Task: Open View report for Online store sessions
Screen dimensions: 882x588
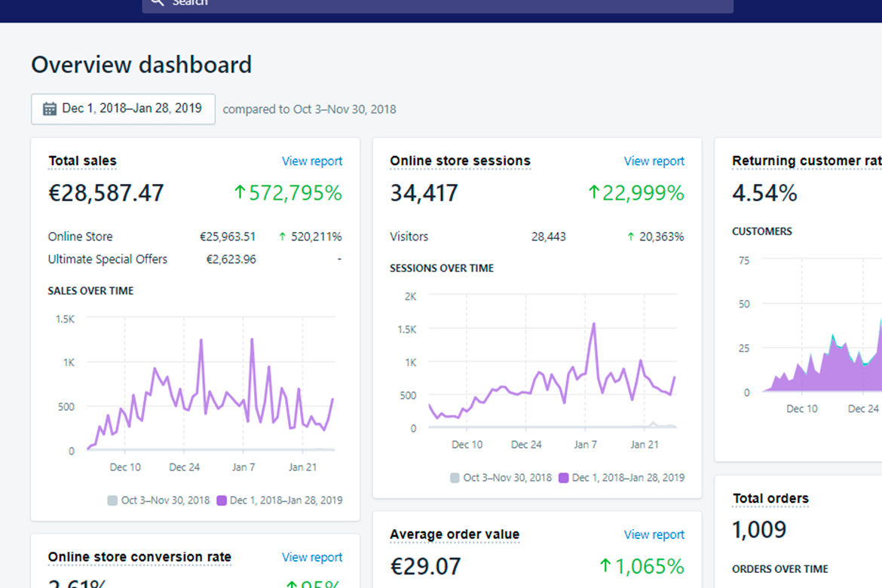Action: coord(654,161)
